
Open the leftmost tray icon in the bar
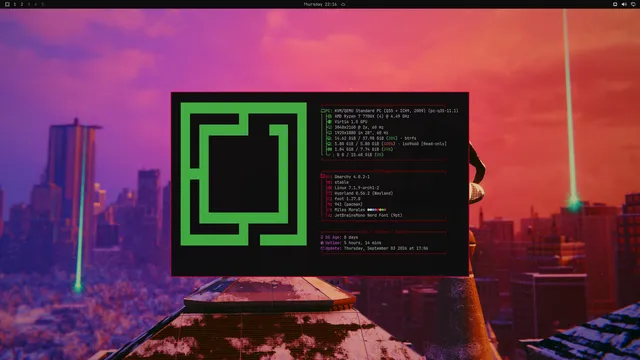click(x=615, y=4)
